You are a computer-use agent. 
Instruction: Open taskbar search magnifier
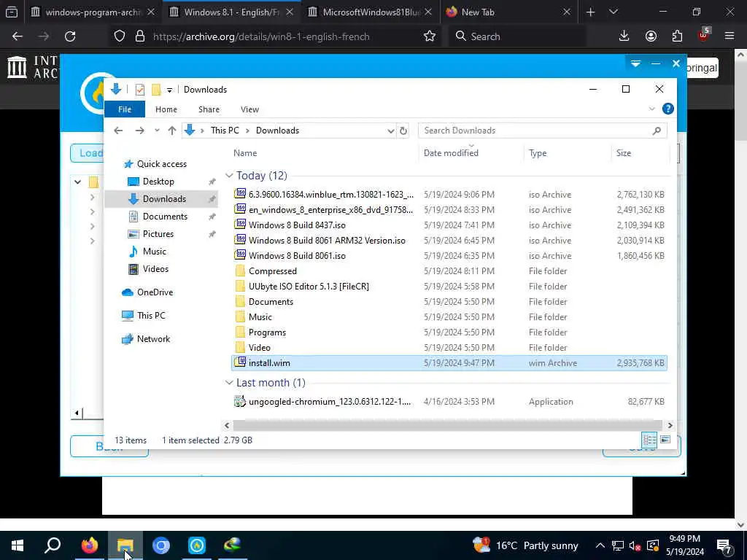[x=53, y=545]
